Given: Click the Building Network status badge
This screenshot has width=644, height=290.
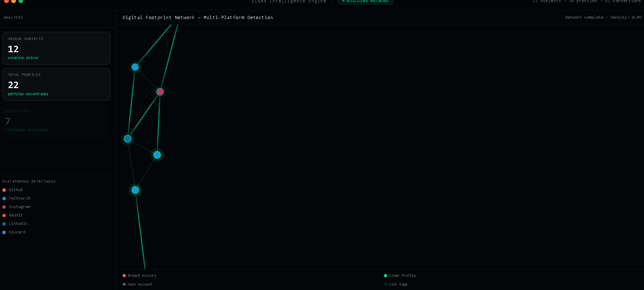Looking at the screenshot, I should (x=365, y=1).
